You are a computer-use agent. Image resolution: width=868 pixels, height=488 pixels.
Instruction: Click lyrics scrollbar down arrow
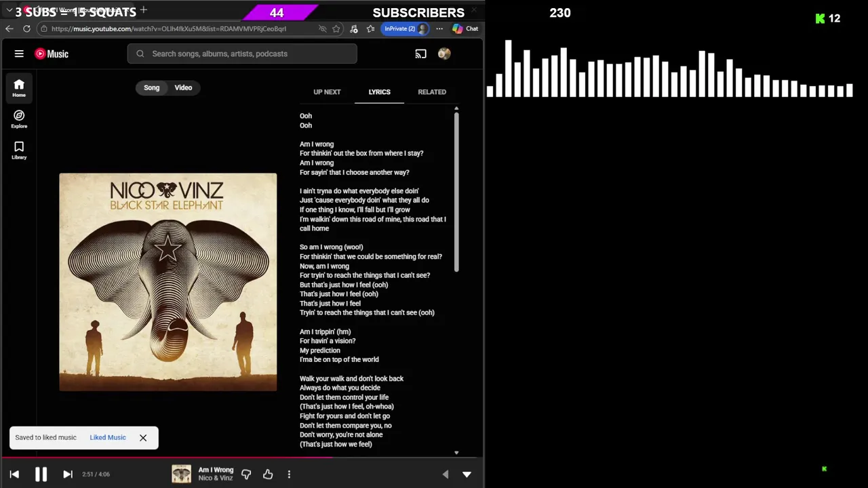coord(456,453)
